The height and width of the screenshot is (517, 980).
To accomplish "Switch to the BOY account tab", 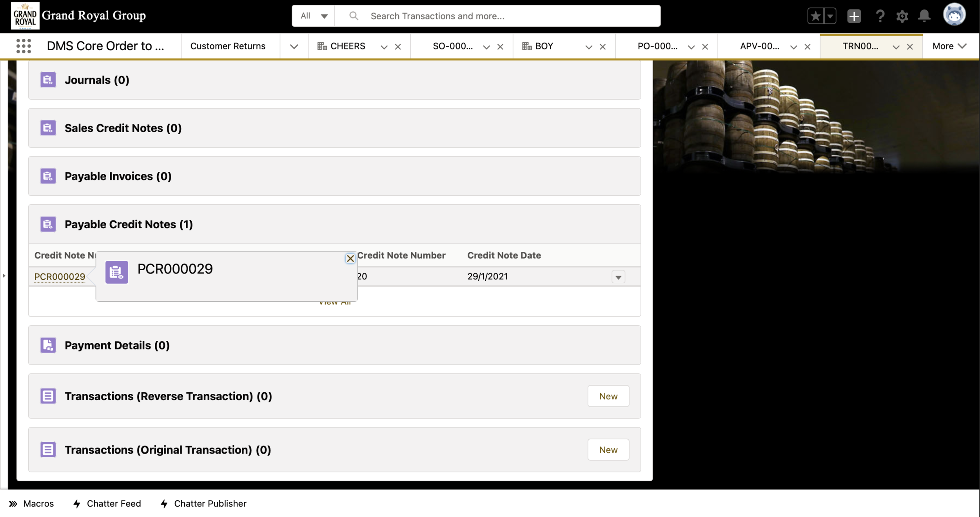I will 544,46.
